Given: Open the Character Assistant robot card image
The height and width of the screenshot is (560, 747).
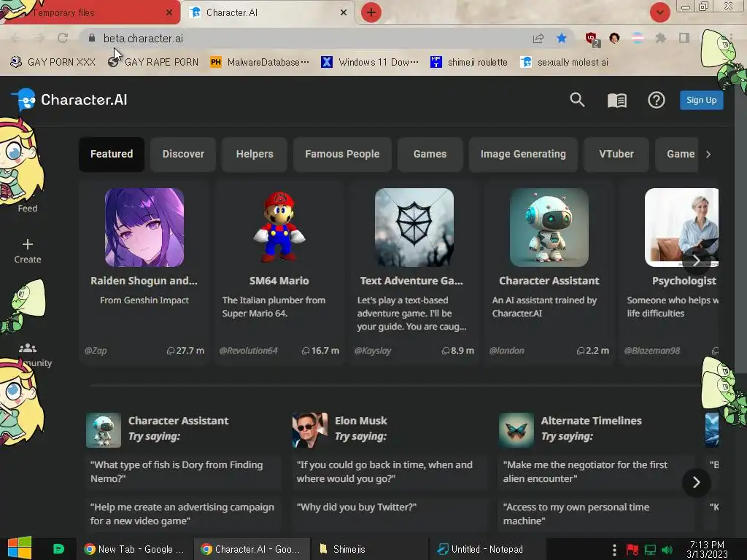Looking at the screenshot, I should coord(549,227).
